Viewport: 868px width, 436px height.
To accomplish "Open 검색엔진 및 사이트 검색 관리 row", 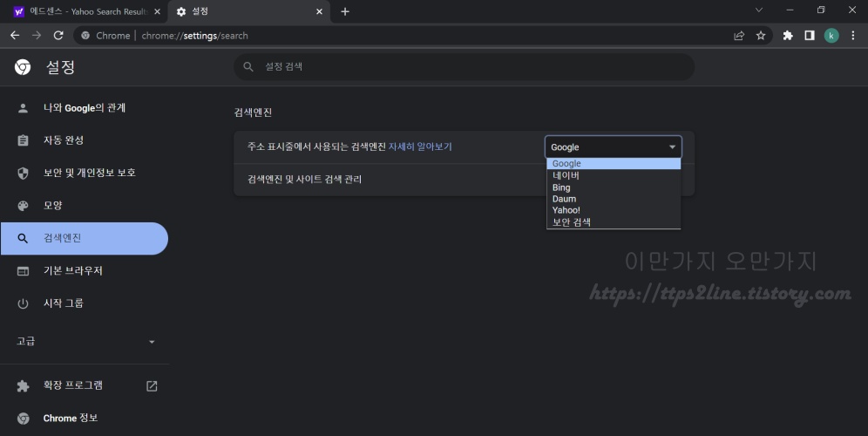I will (x=464, y=180).
